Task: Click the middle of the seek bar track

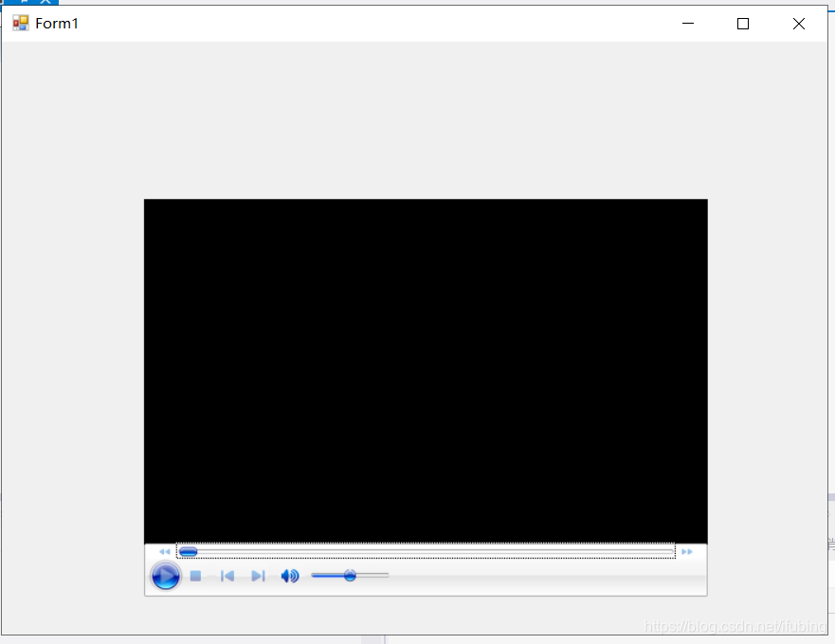Action: [x=426, y=551]
